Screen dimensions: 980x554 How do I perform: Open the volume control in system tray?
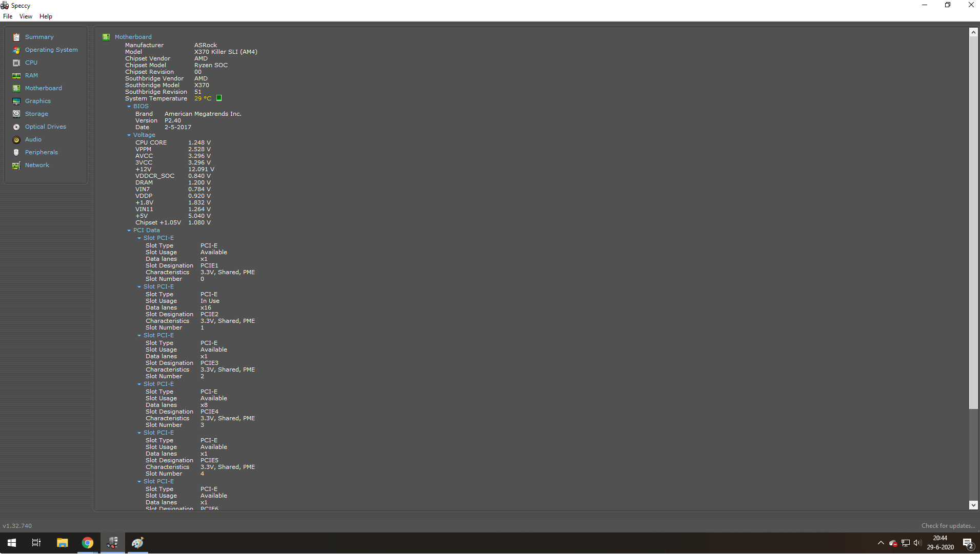click(917, 543)
